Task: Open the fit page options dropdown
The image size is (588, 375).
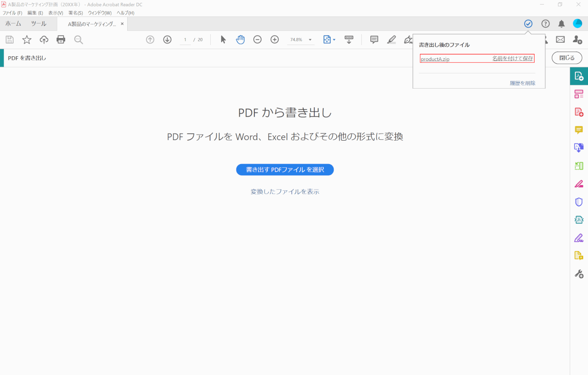Action: [x=329, y=40]
